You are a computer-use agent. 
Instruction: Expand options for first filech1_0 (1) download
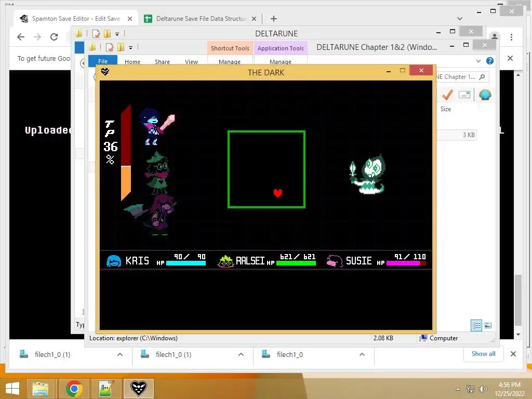(x=120, y=354)
